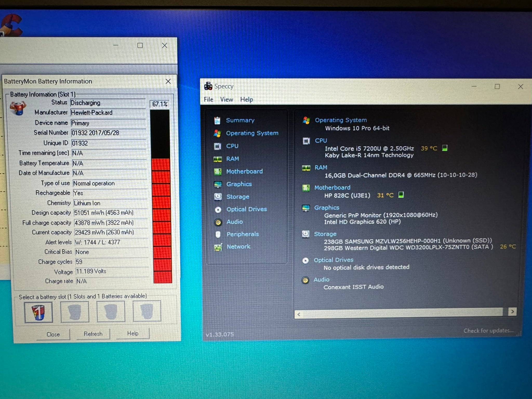This screenshot has width=532, height=399.
Task: Click the Voltage value 11.189 Volts
Action: point(112,271)
